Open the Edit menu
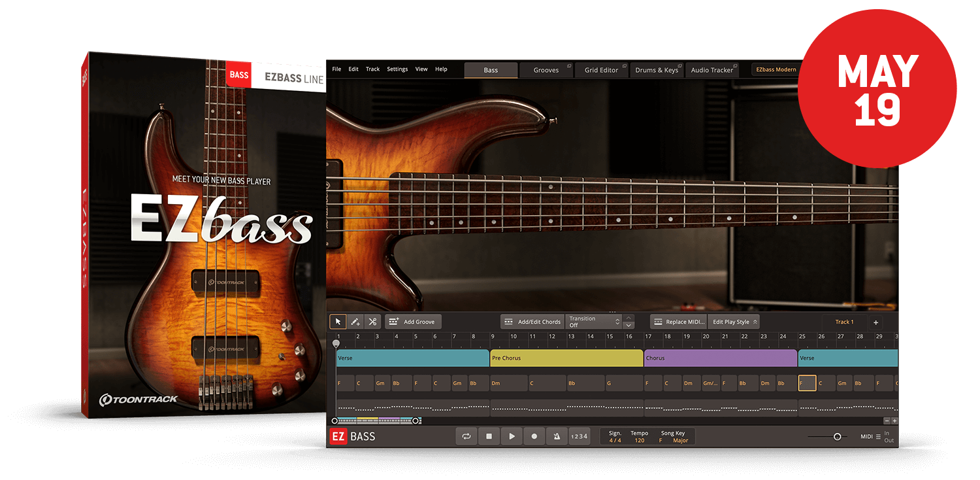Screen dimensions: 980x480 (353, 69)
